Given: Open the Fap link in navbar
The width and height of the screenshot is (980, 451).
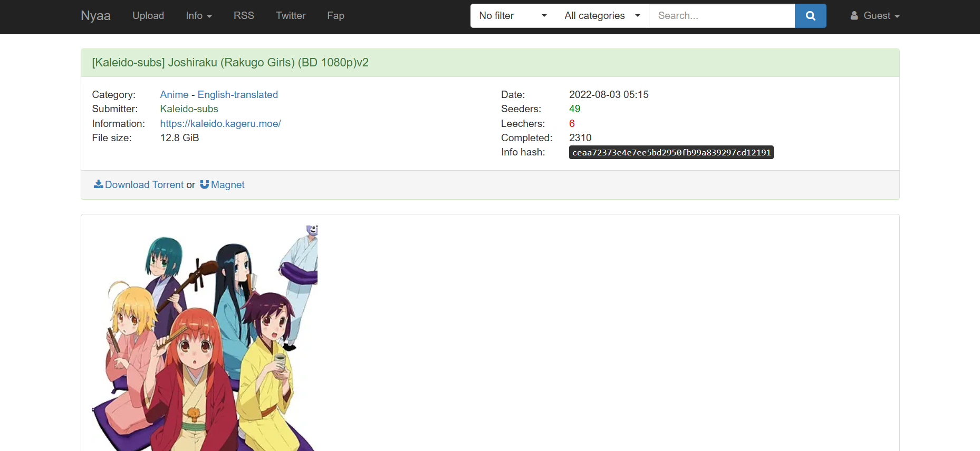Looking at the screenshot, I should click(335, 16).
